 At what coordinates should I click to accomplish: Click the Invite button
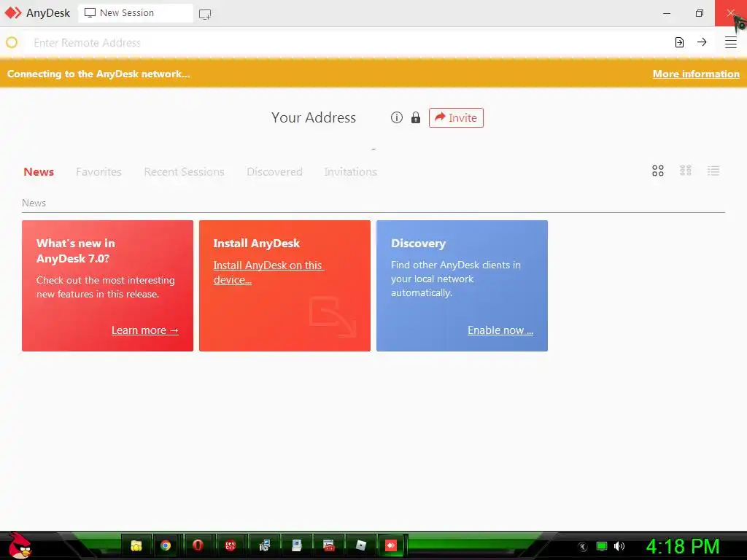tap(456, 117)
